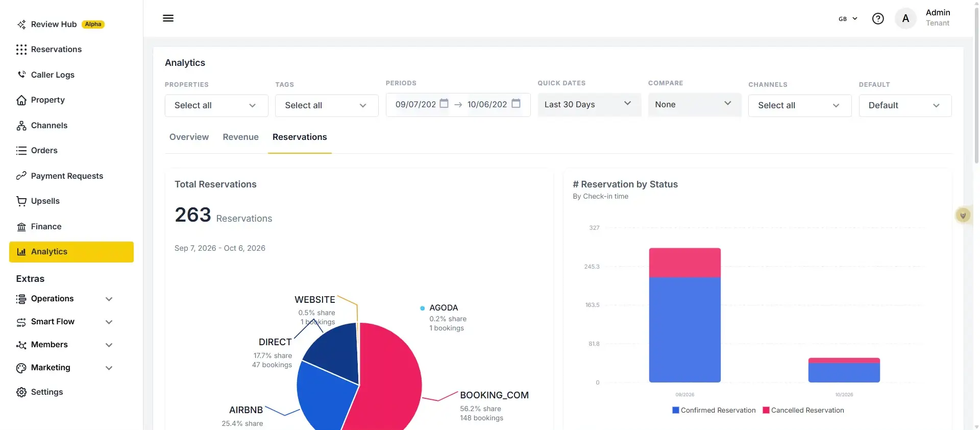The width and height of the screenshot is (980, 430).
Task: Click the BOOKING_COM pie label
Action: click(x=494, y=395)
